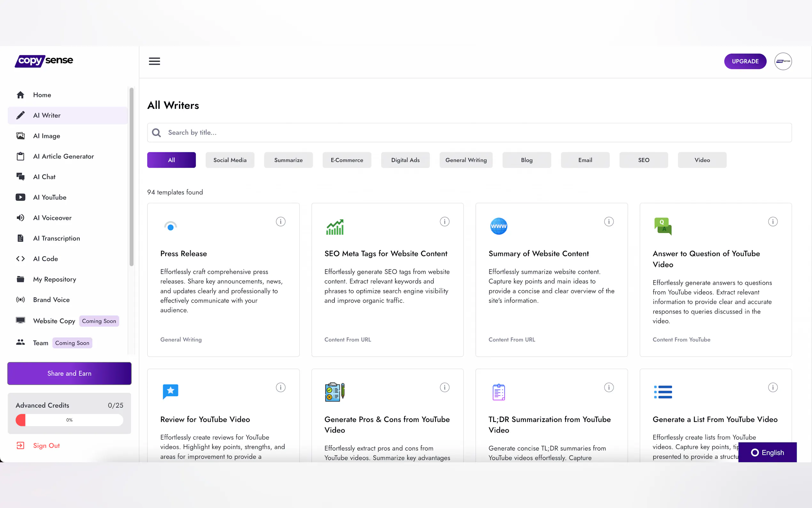Toggle sidebar with the hamburger menu icon
812x508 pixels.
point(154,61)
